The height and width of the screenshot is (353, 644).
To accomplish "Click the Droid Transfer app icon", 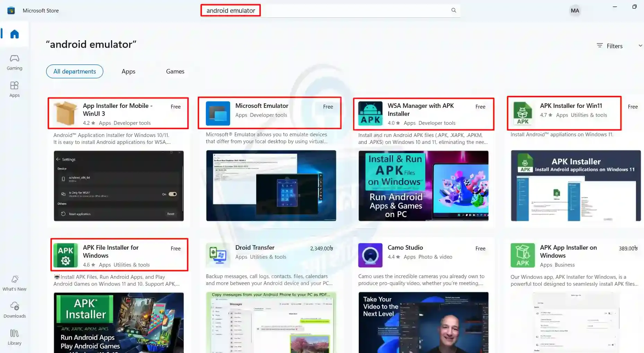I will click(x=218, y=255).
